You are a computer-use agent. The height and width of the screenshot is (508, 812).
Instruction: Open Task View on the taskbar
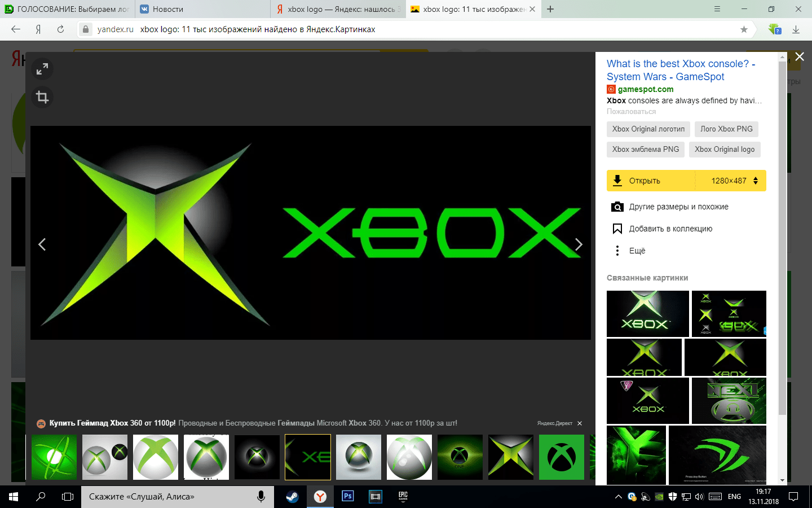click(x=68, y=497)
